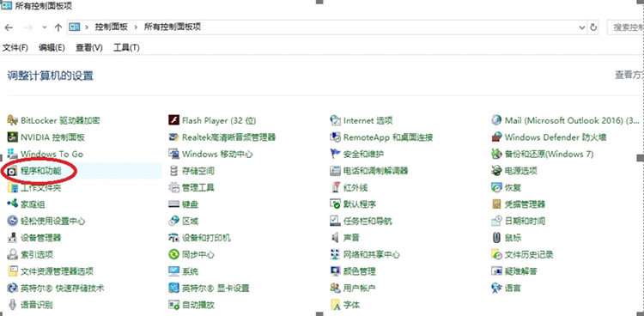Click into the 搜索控制面板 search box

625,27
